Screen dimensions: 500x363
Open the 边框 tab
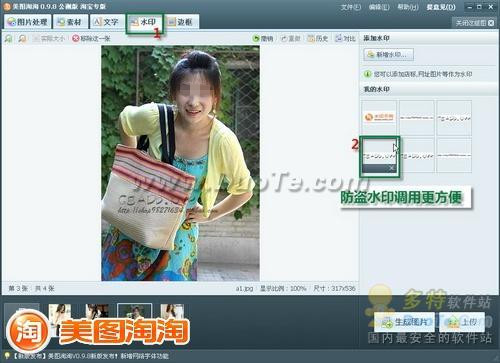(182, 22)
